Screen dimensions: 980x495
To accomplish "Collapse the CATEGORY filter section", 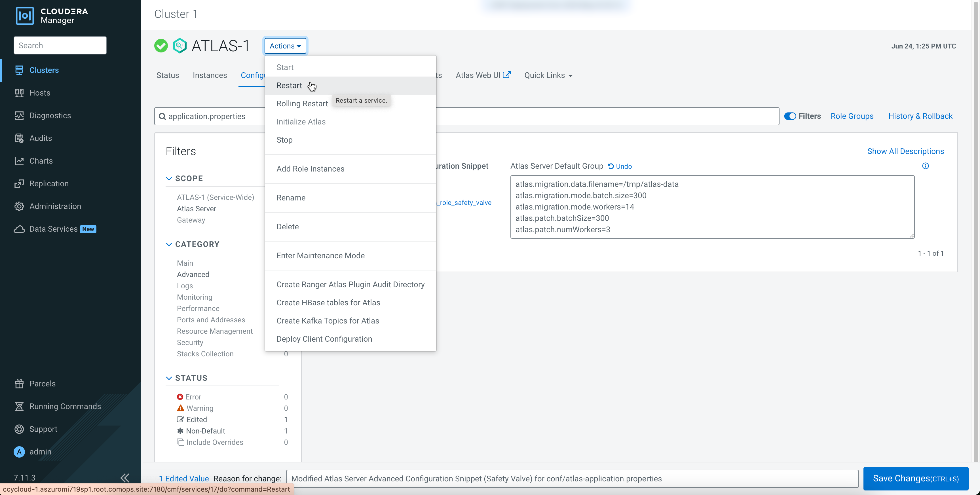I will [169, 244].
